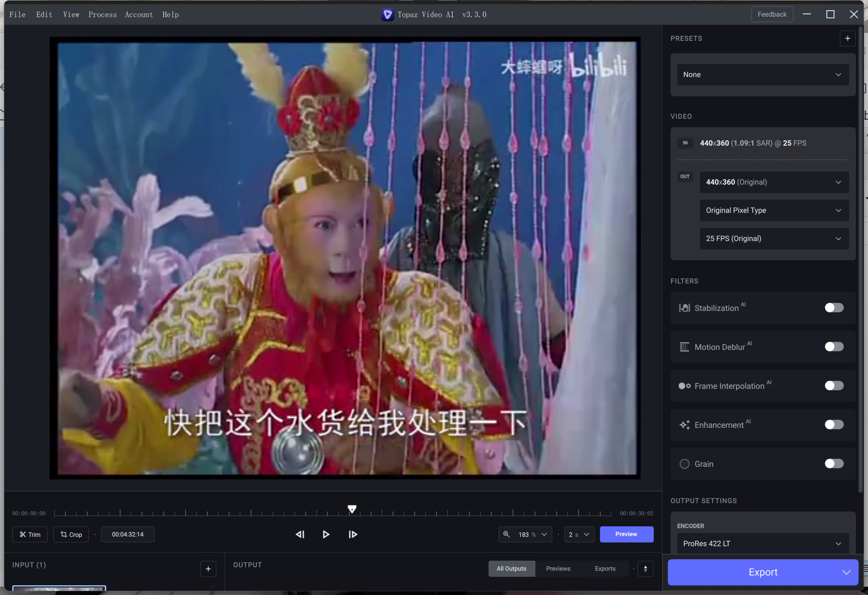The width and height of the screenshot is (868, 595).
Task: Open the 183% zoom level dropdown
Action: (x=533, y=535)
